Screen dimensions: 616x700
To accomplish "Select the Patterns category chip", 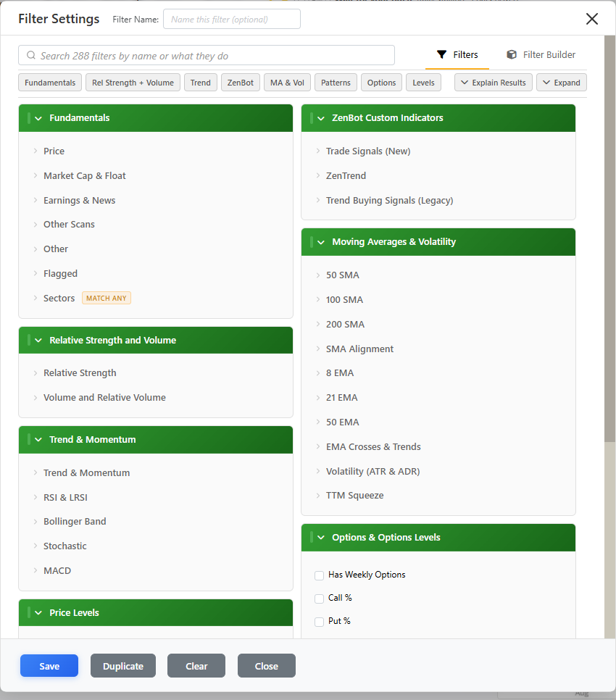I will pos(336,83).
